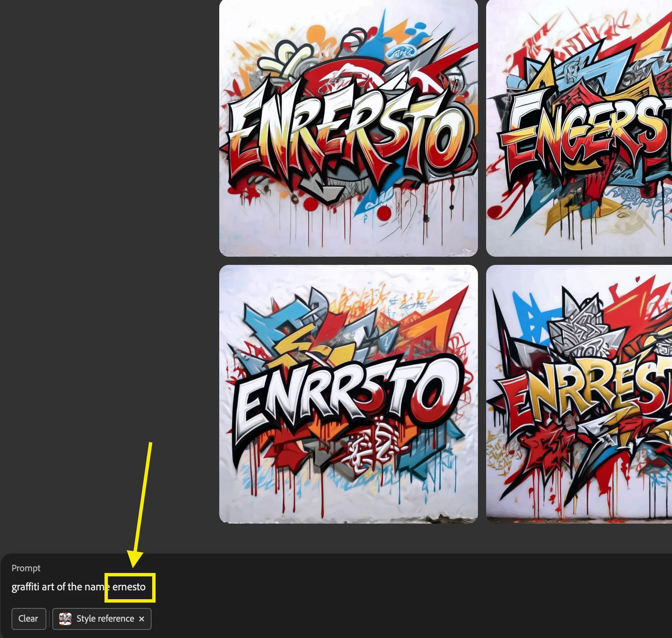This screenshot has width=672, height=638.
Task: Click the word art in prompt
Action: [x=48, y=587]
